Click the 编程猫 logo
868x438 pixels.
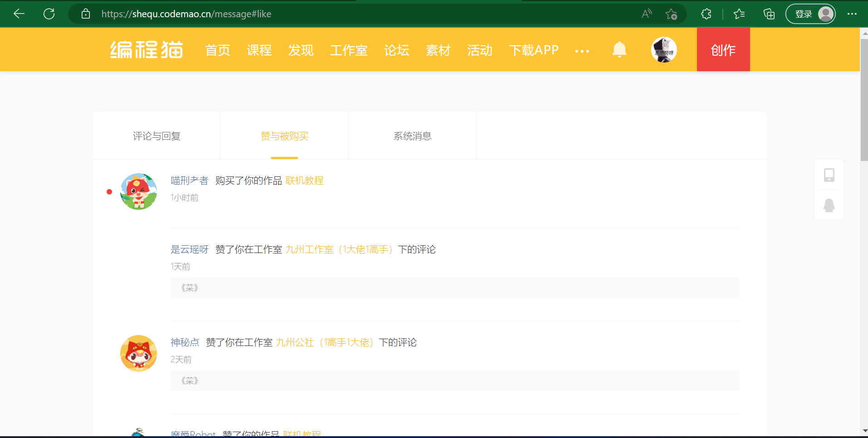point(147,50)
